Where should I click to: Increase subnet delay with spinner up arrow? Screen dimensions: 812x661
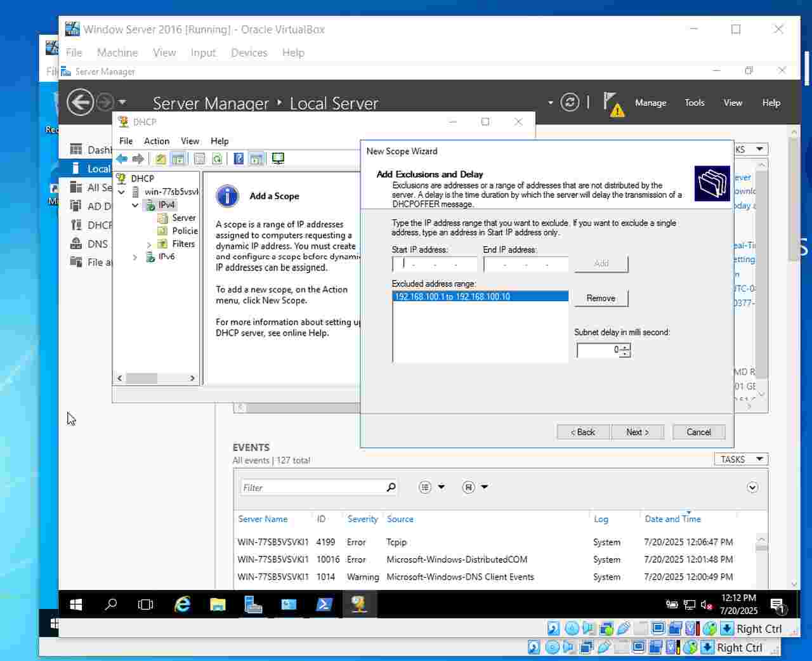pyautogui.click(x=625, y=346)
